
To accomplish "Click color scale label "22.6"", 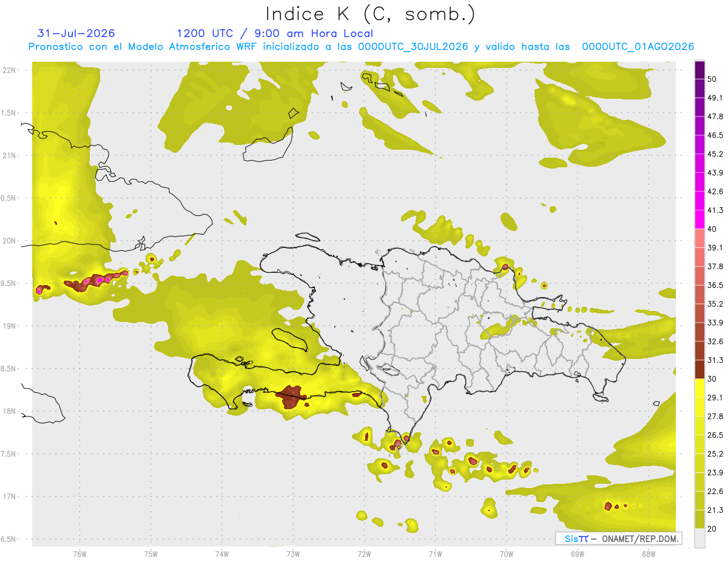I will (715, 492).
